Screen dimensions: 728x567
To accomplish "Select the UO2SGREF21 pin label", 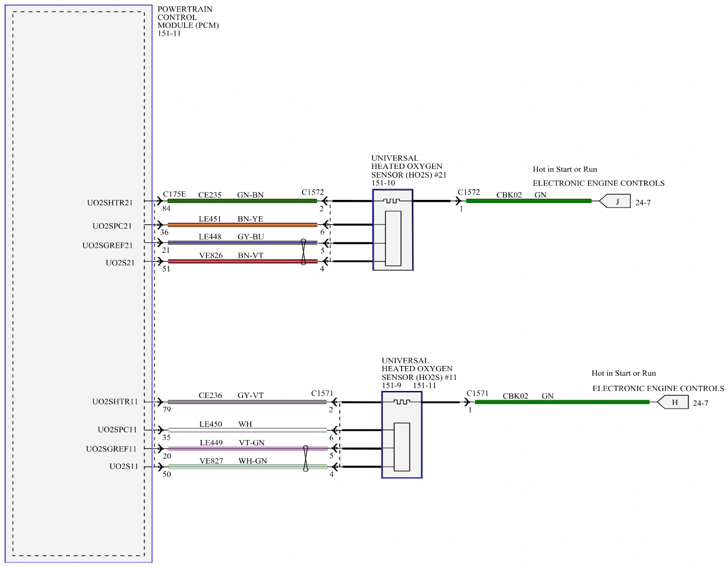I will point(108,245).
